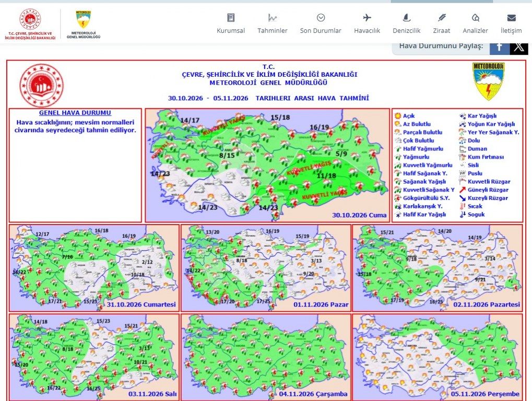Image resolution: width=532 pixels, height=401 pixels.
Task: Click the Meteoroloji Genel Müdürlüğü header logo
Action: [84, 25]
